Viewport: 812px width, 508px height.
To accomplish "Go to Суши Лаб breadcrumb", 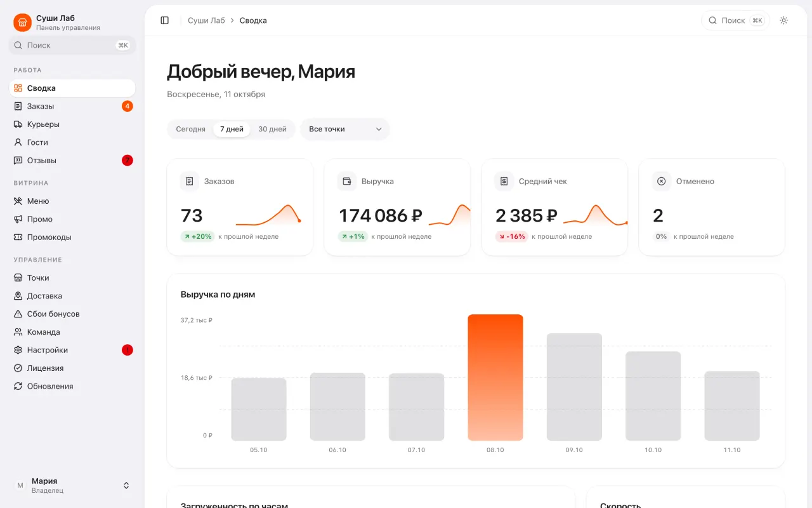I will coord(206,20).
